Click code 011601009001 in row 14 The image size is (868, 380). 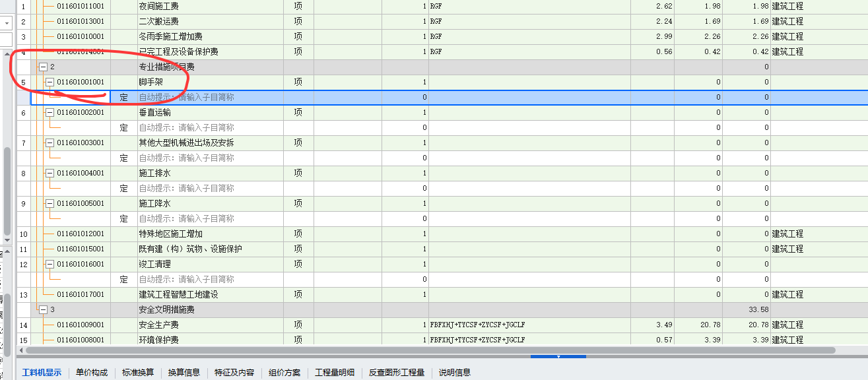[x=81, y=325]
